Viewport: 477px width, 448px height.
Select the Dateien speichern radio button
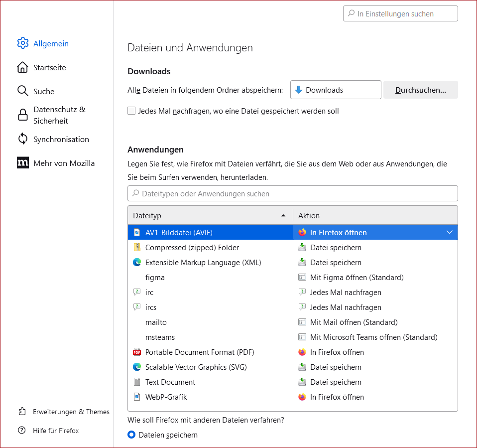click(x=131, y=435)
